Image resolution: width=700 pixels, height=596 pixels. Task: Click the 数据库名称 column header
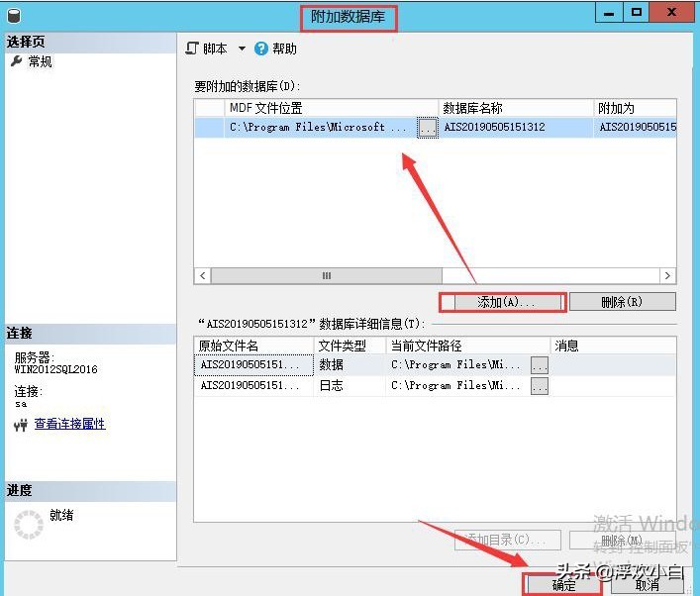(x=516, y=108)
